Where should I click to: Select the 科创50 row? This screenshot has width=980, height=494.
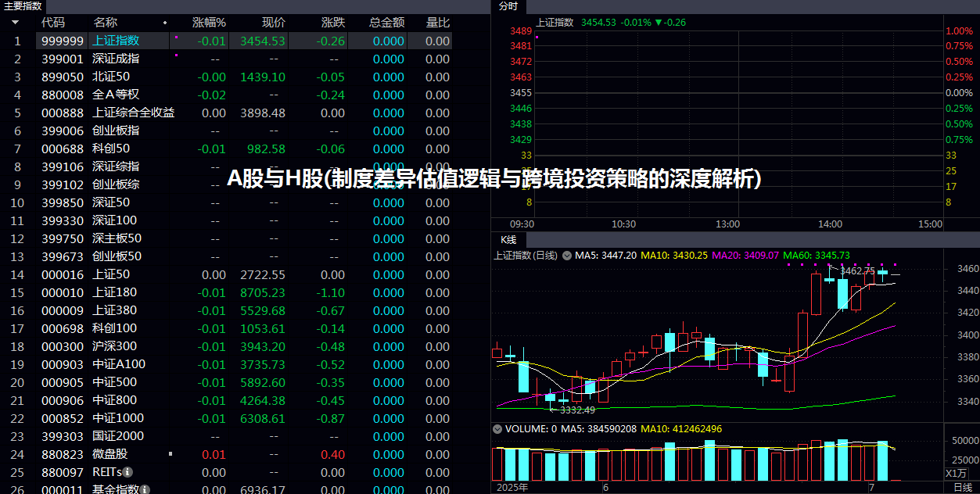point(226,149)
